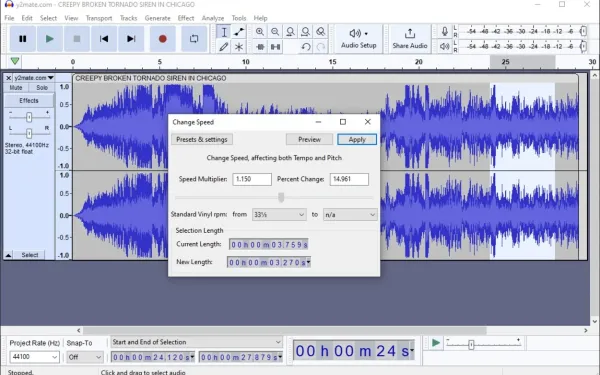The width and height of the screenshot is (600, 375).
Task: Open the File menu
Action: point(9,18)
